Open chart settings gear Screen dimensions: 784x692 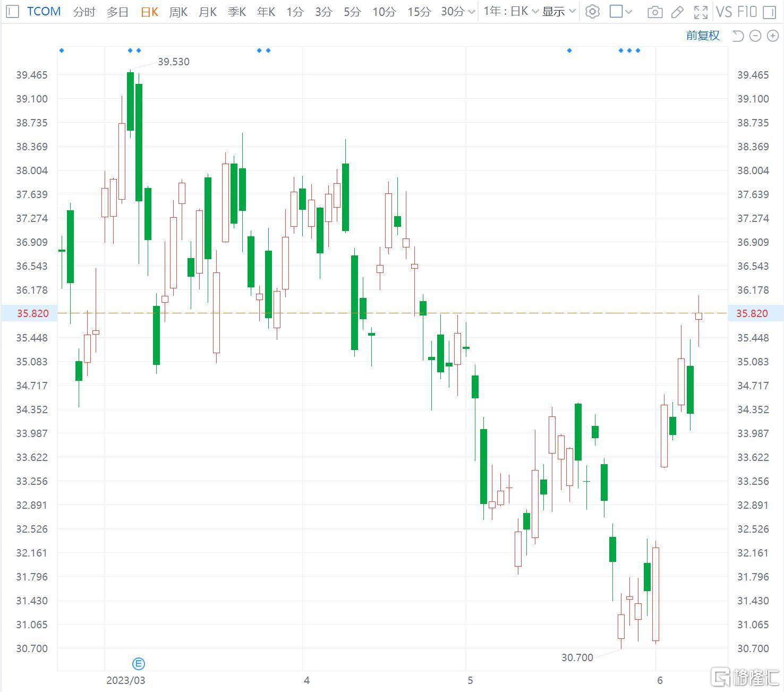tap(592, 12)
